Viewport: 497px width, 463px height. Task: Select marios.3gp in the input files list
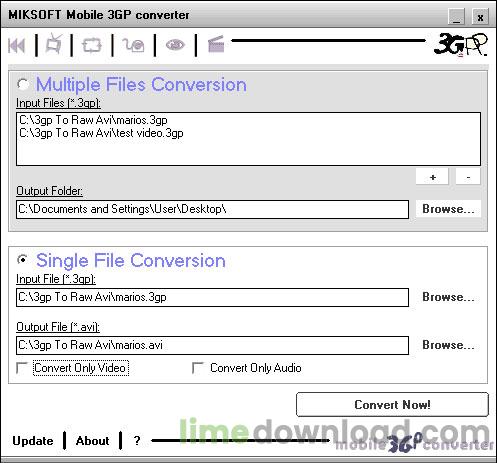pos(93,120)
